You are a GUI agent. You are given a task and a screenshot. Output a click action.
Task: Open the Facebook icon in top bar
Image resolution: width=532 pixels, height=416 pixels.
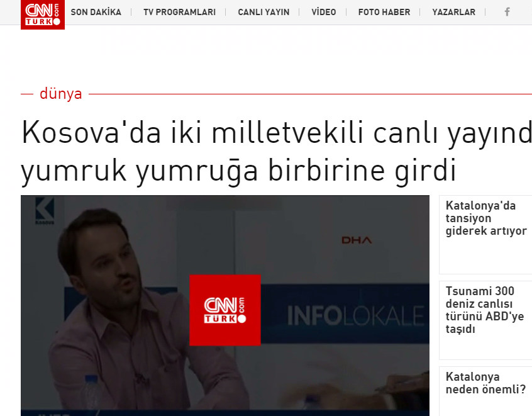[x=507, y=12]
